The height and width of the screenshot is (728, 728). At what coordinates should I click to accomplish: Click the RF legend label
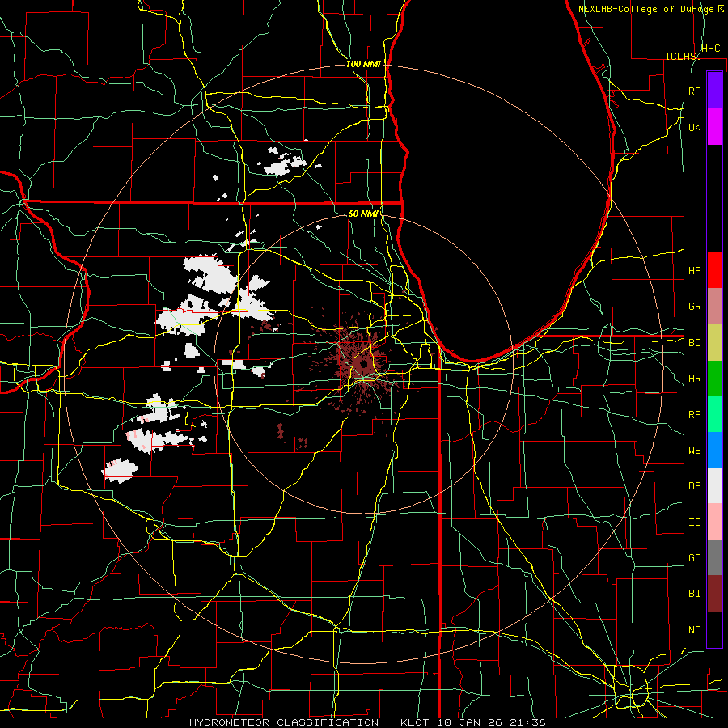[694, 91]
